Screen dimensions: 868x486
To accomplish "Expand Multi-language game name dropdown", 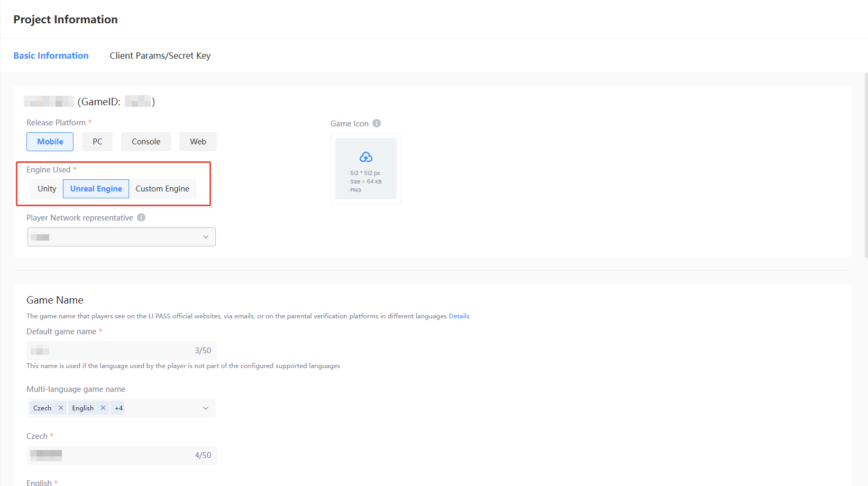I will [206, 408].
